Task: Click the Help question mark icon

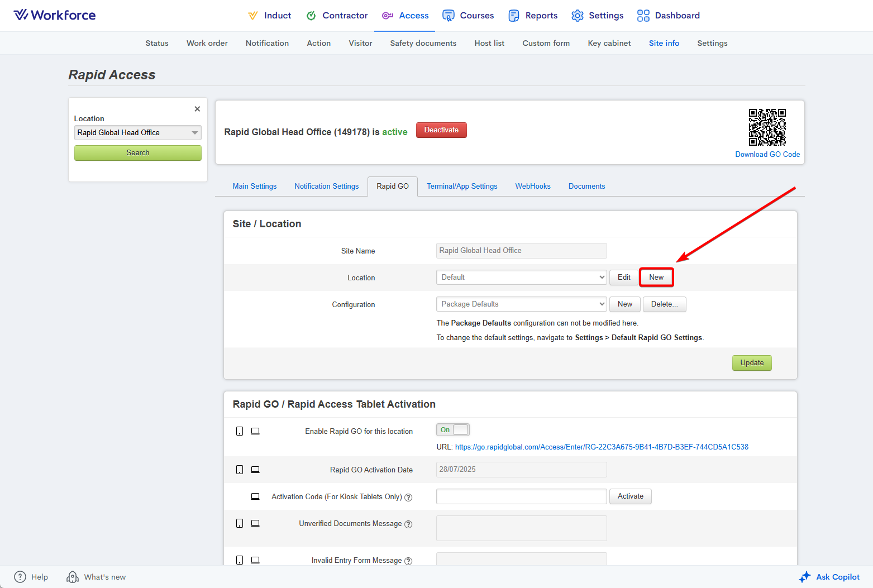Action: point(20,577)
